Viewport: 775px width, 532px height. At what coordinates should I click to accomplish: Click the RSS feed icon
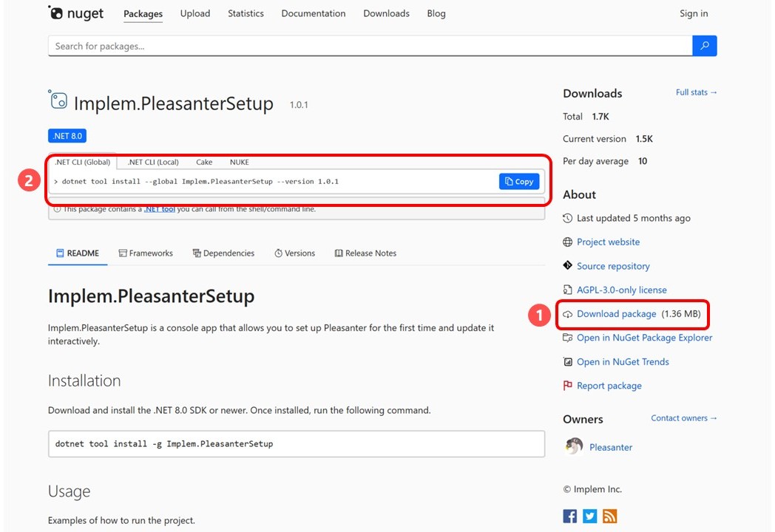point(610,516)
